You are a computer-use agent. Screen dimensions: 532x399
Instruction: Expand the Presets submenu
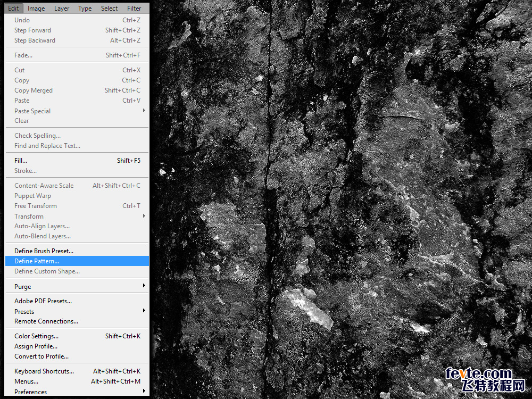77,311
